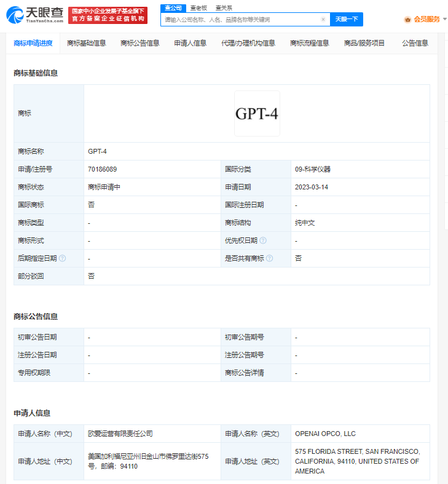448x484 pixels.
Task: Select the English applicant name OPENAI OPCO, LLC
Action: point(325,434)
